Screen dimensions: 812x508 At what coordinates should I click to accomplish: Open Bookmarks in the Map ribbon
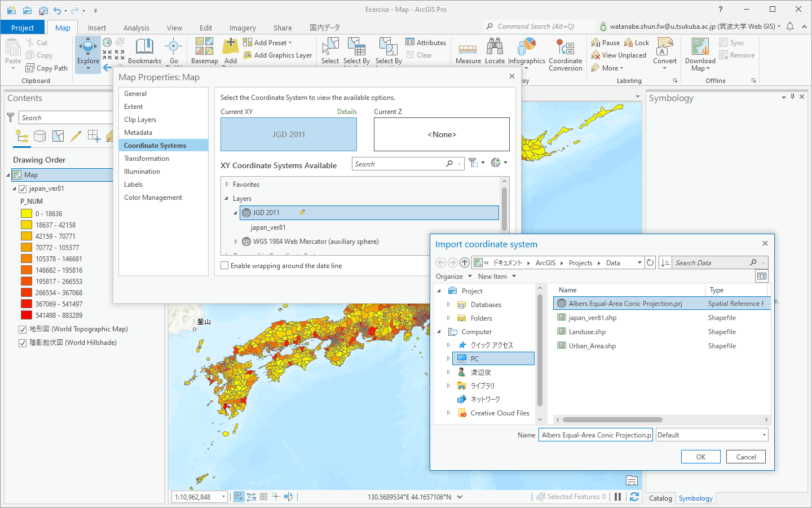tap(144, 51)
